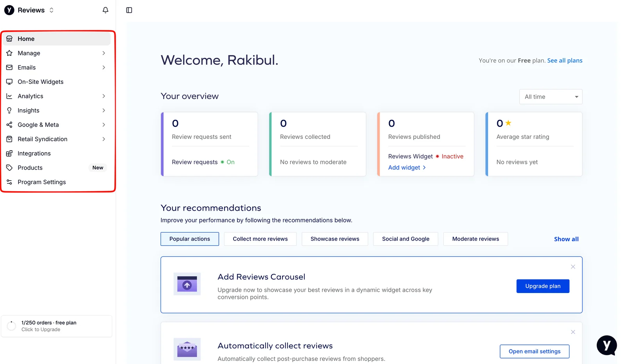
Task: Click the orders usage progress ring
Action: pos(11,326)
